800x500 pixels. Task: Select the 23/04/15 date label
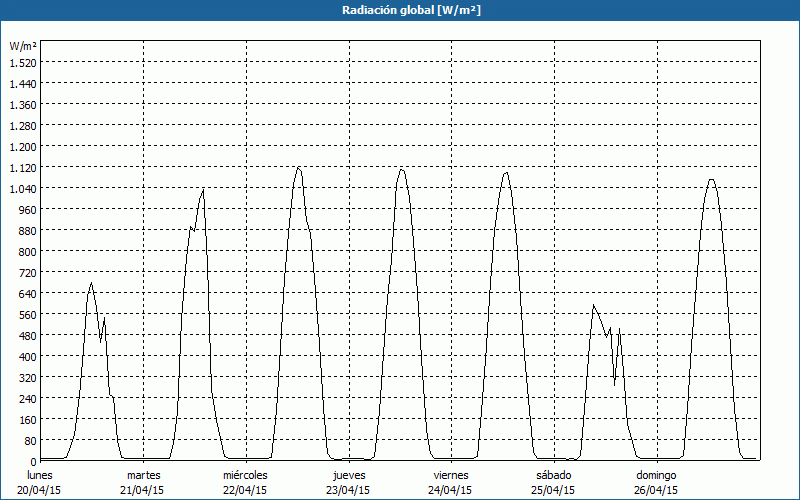click(348, 490)
